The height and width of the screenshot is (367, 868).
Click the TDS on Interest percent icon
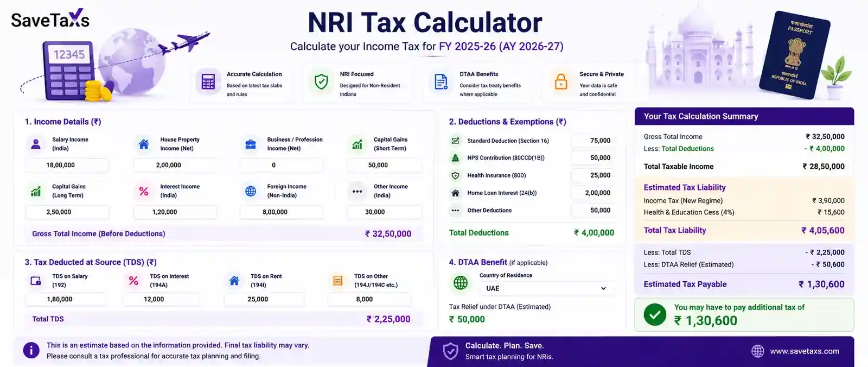pos(133,281)
